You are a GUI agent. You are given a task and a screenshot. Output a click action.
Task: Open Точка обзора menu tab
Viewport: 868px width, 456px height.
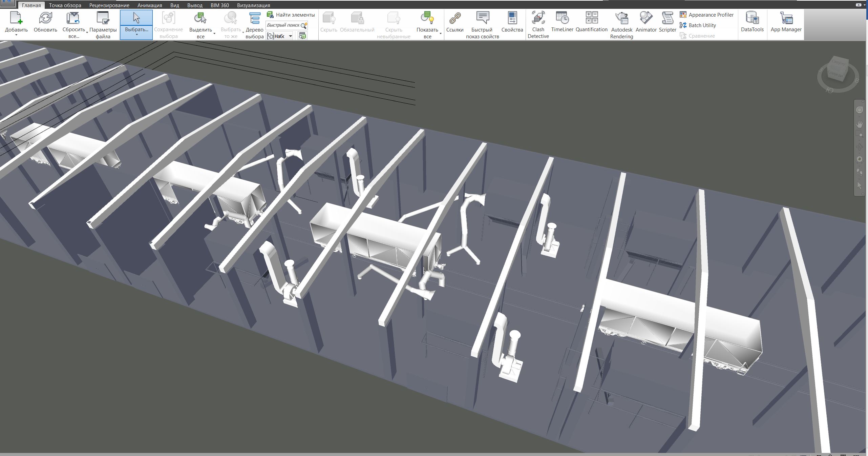[x=64, y=5]
